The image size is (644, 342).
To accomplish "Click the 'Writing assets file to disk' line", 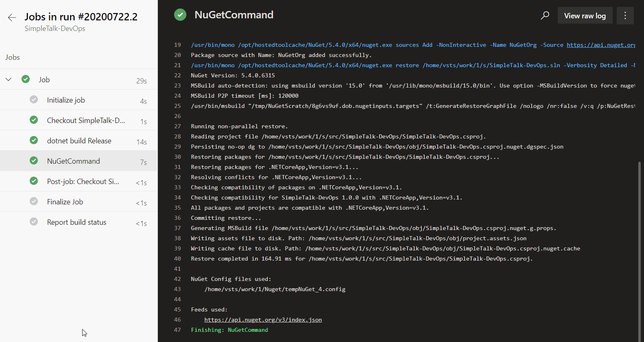I will coord(358,238).
